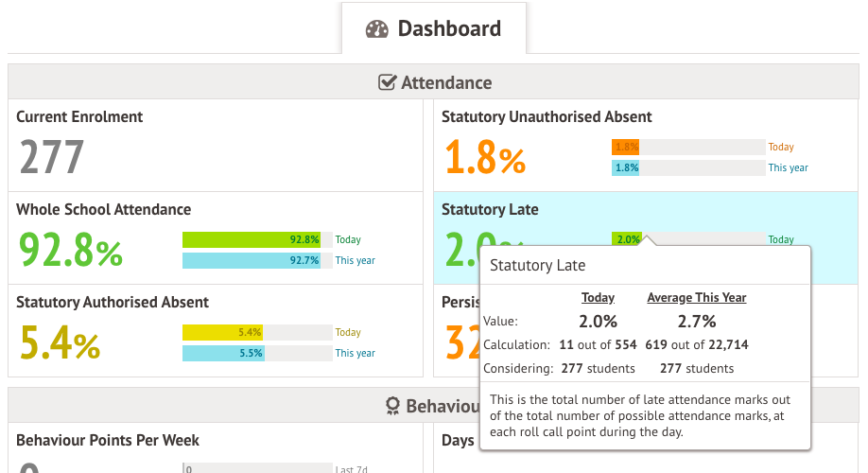Click the Attendance checkbox icon in header

tap(387, 82)
